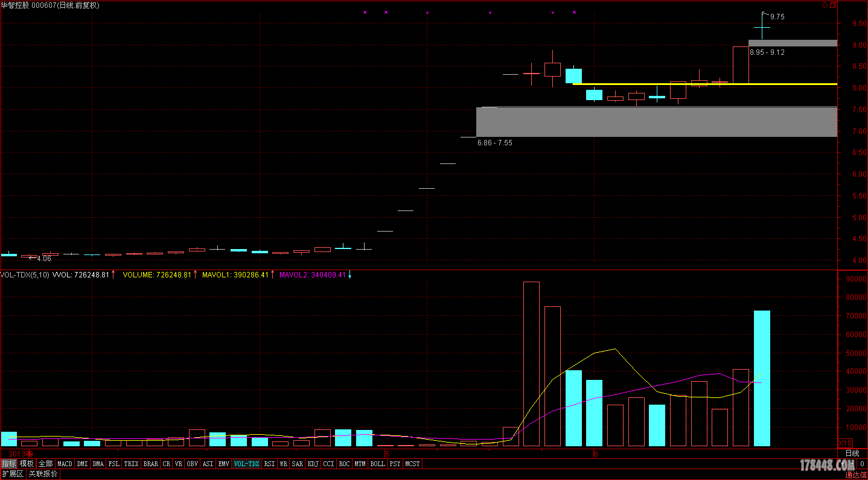Switch to the SAR indicator
This screenshot has width=868, height=480.
[297, 464]
